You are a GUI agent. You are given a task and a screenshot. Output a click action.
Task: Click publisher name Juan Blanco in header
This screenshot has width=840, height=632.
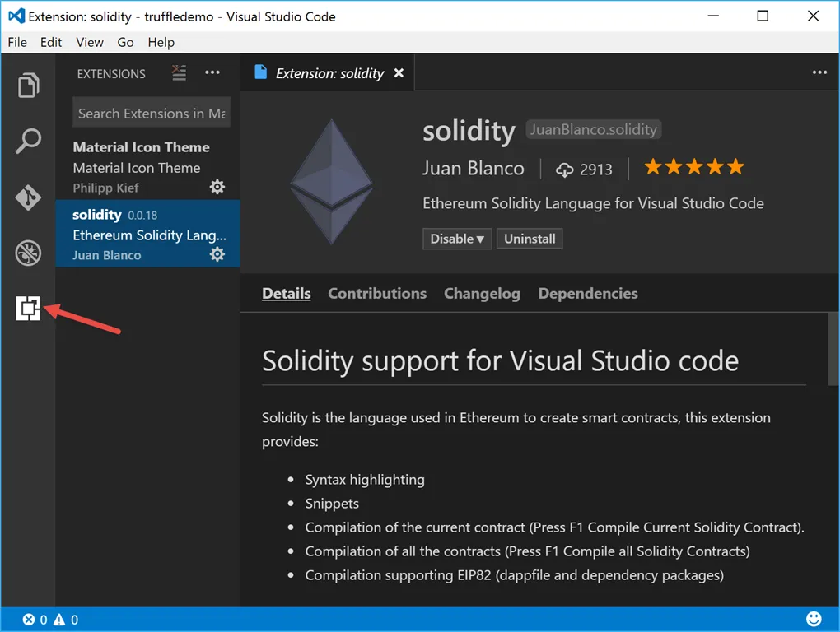tap(473, 169)
